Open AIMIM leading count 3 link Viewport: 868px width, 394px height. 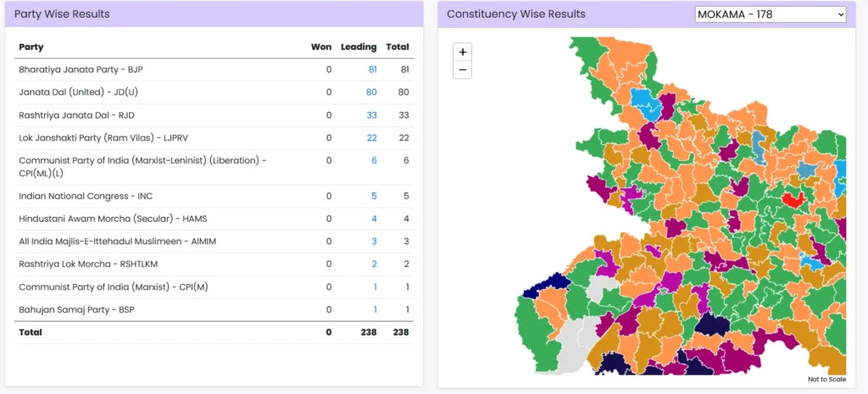[374, 241]
